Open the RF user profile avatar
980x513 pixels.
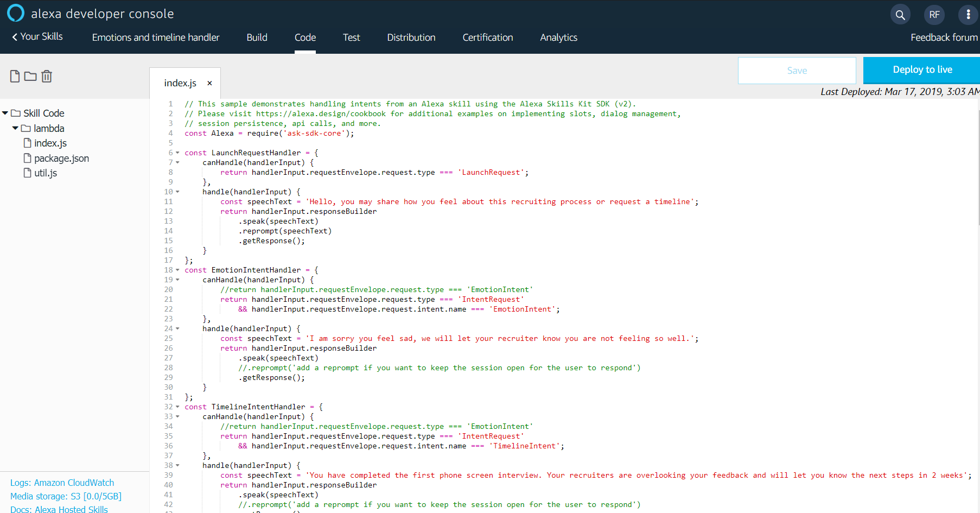coord(934,15)
